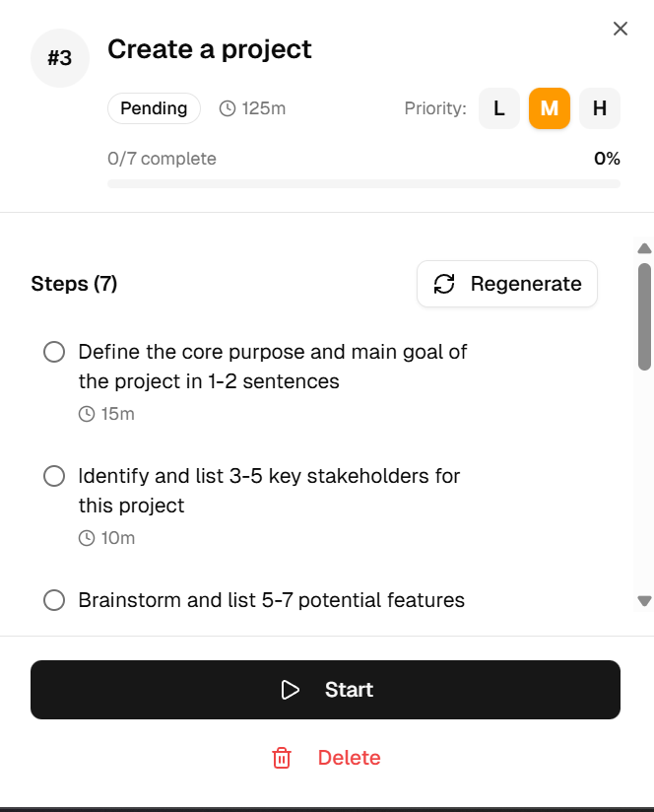Click the Regenerate button
This screenshot has width=654, height=812.
pyautogui.click(x=506, y=284)
